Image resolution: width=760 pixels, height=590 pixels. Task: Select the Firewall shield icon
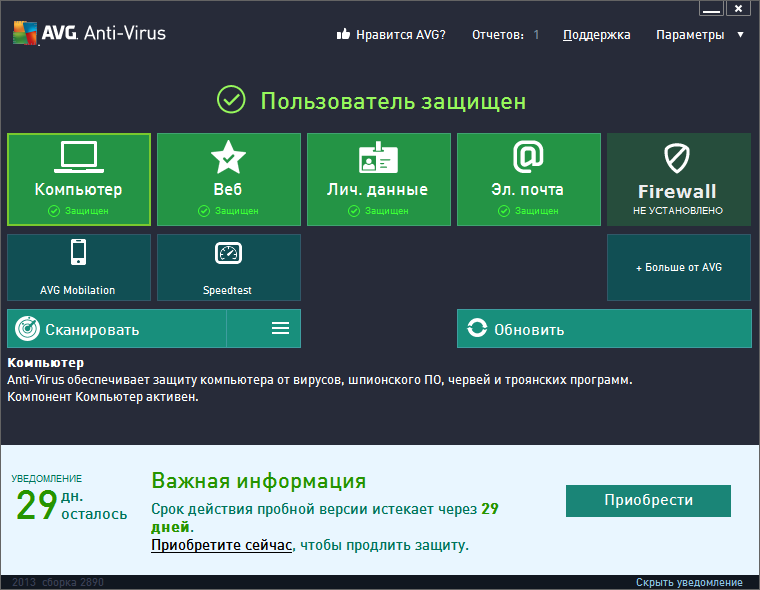677,158
